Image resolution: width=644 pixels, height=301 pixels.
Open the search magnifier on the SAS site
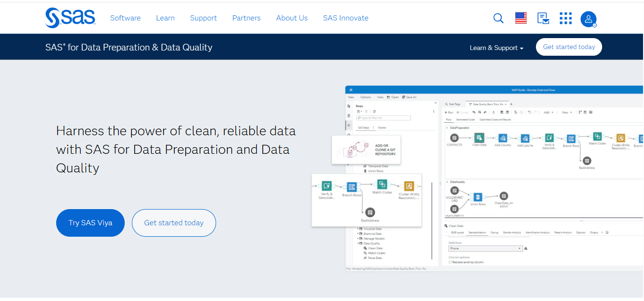498,18
